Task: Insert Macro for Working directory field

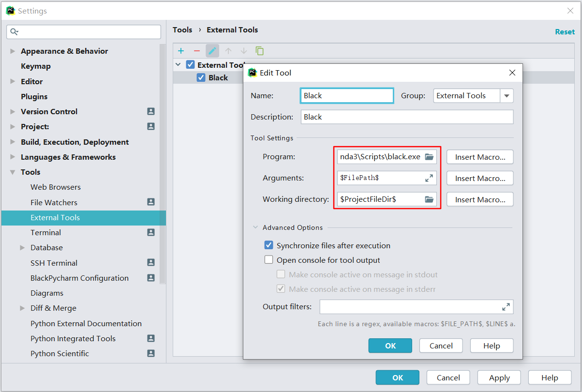Action: click(x=480, y=199)
